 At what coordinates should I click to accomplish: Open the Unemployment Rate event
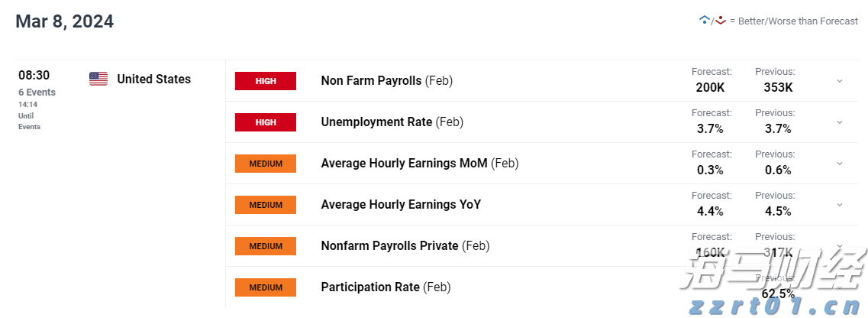[376, 122]
